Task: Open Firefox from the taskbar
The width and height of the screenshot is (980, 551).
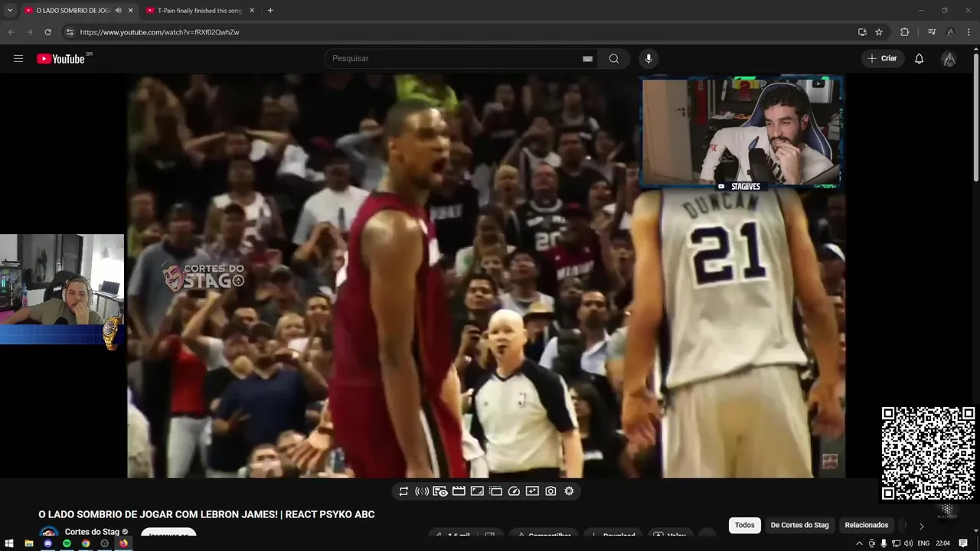Action: click(x=123, y=543)
